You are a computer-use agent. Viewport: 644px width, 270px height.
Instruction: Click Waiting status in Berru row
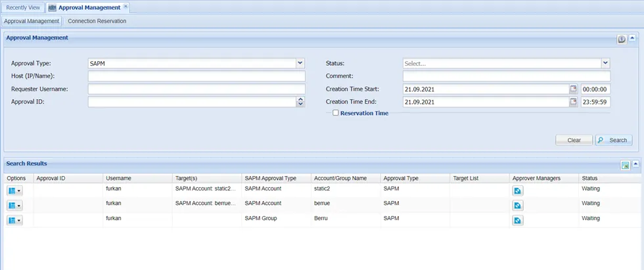click(591, 219)
